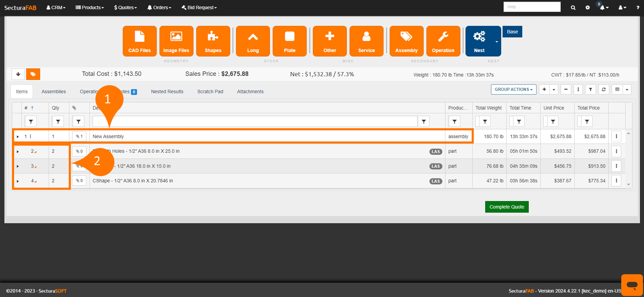Switch to the Nested Results tab
Screen dimensions: 644x297
167,92
